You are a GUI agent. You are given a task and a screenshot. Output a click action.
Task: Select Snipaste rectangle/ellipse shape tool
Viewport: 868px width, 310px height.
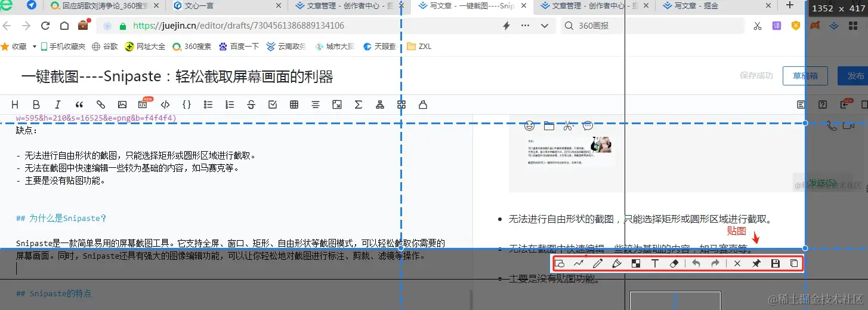coord(560,263)
